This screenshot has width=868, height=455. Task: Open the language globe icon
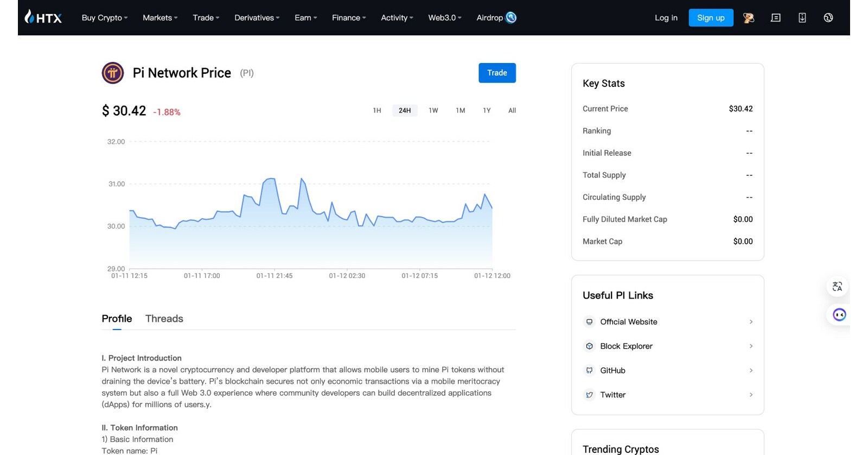[x=828, y=18]
